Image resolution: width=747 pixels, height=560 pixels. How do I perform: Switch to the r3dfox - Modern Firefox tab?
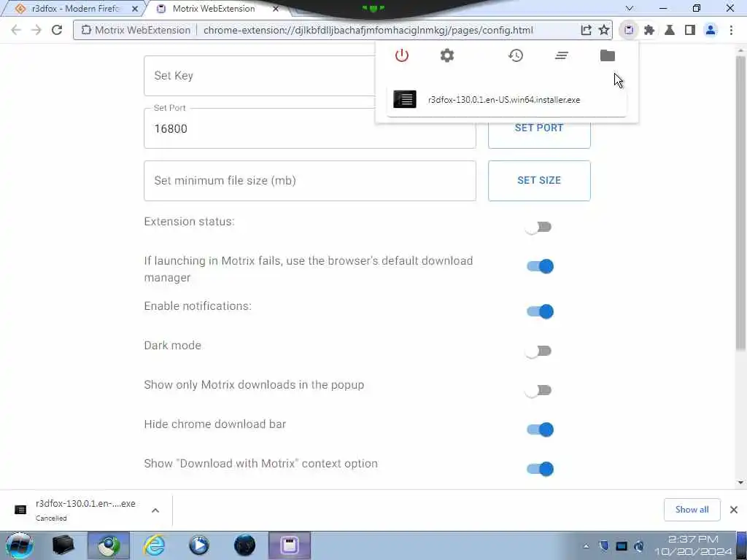[76, 9]
